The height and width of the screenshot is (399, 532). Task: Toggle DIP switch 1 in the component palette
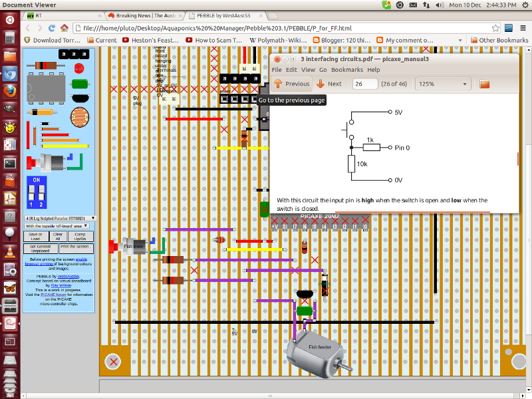pos(31,192)
